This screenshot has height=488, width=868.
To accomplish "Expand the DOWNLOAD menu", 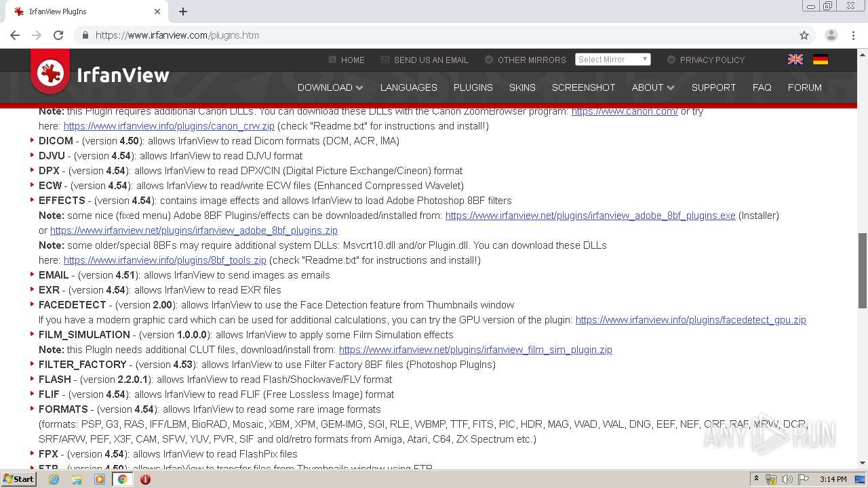I will coord(330,87).
